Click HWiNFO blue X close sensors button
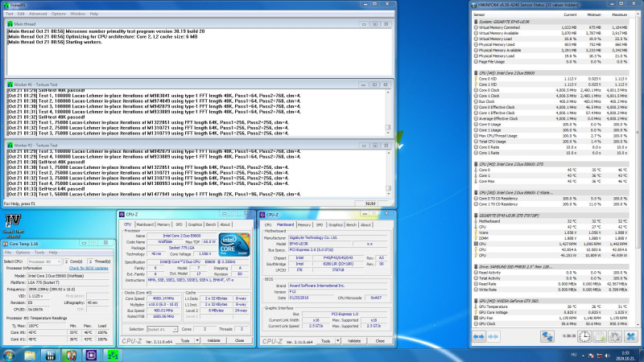Image resolution: width=644 pixels, height=362 pixels. [630, 336]
